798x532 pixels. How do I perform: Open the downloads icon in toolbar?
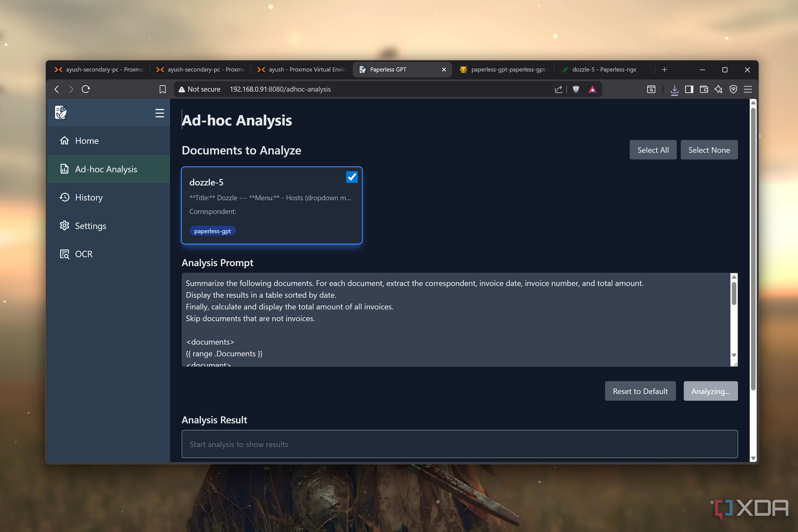coord(675,90)
